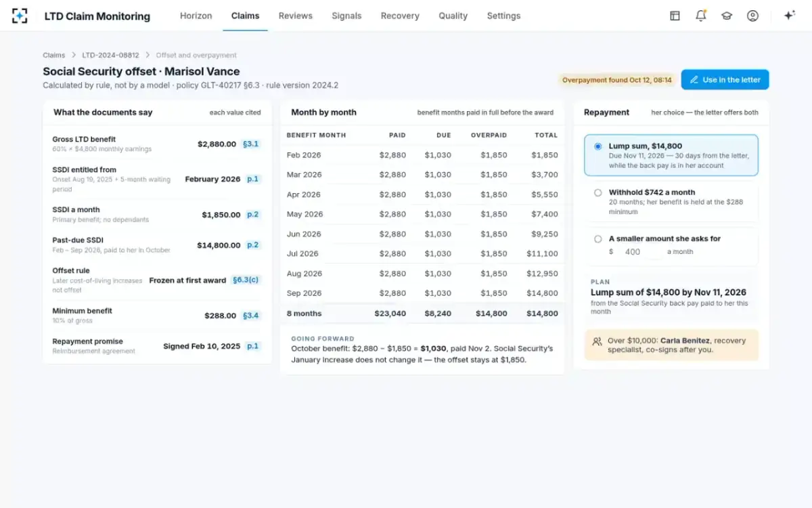The image size is (812, 508).
Task: Select the Apr 2026 row
Action: pyautogui.click(x=422, y=194)
